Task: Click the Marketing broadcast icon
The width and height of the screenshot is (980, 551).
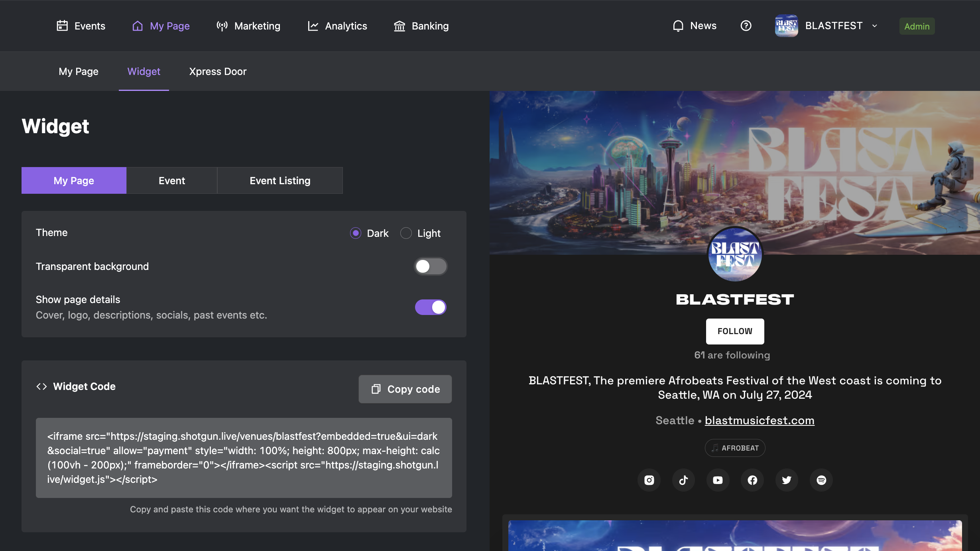Action: pyautogui.click(x=222, y=26)
